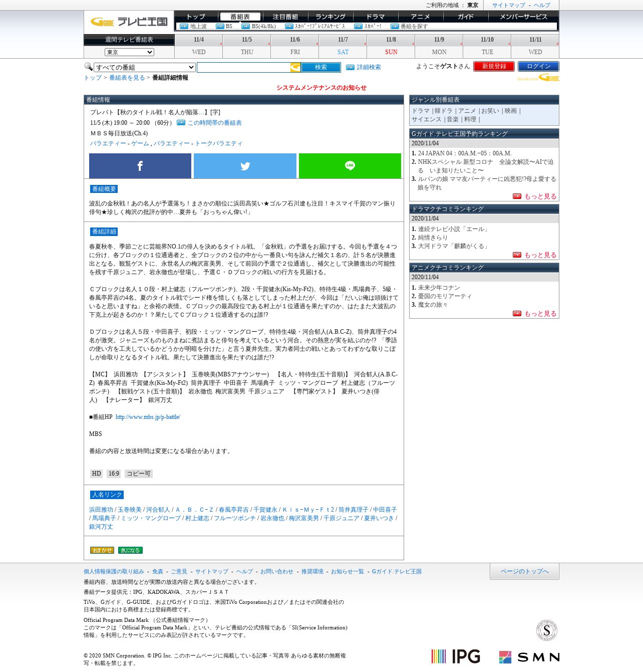643x672 pixels.
Task: Open the ランキング navigation tab
Action: pos(331,17)
